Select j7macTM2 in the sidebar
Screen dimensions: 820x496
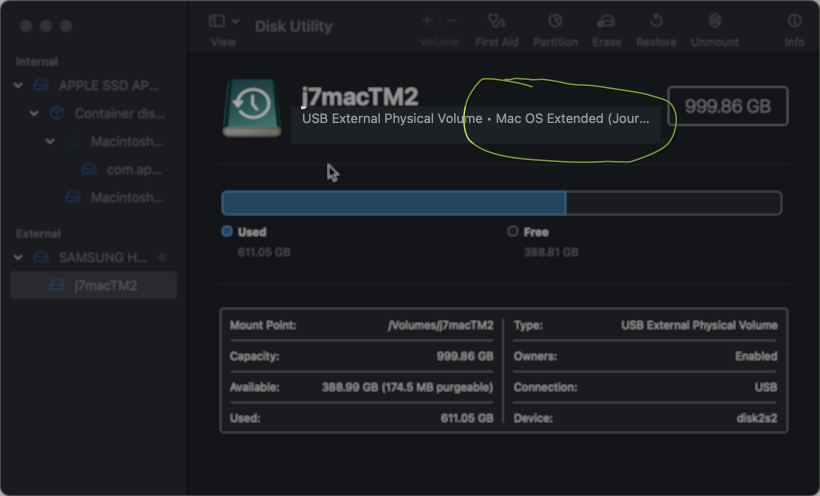(x=94, y=285)
